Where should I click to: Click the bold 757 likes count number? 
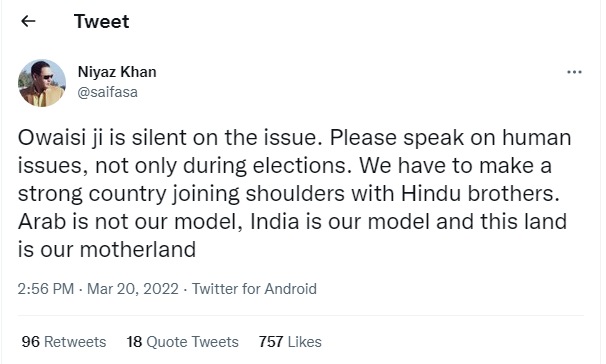[x=271, y=342]
